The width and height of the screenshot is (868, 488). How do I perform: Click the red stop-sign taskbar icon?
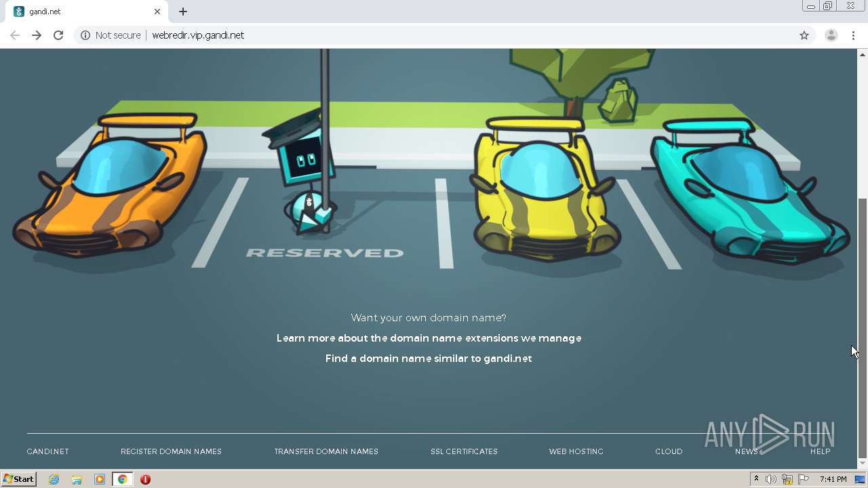145,479
